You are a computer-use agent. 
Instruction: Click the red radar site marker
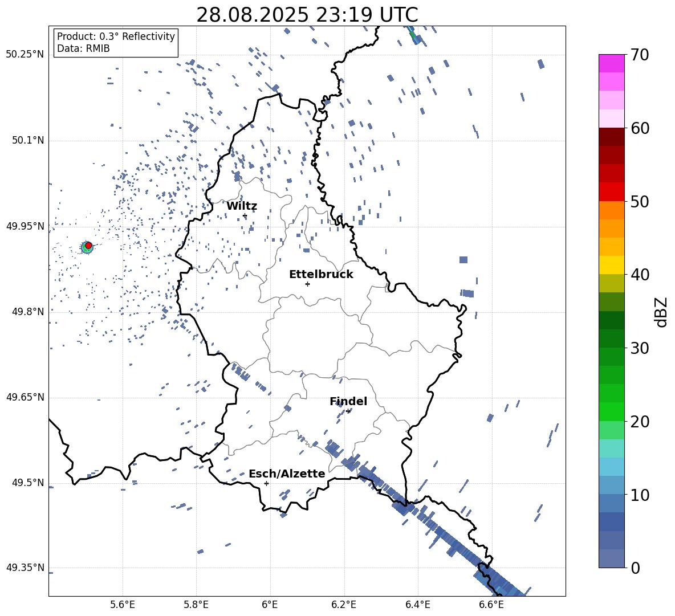[88, 246]
